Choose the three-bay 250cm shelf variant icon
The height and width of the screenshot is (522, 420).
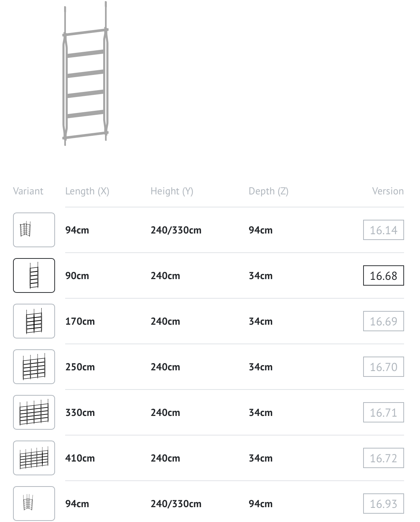coord(34,367)
